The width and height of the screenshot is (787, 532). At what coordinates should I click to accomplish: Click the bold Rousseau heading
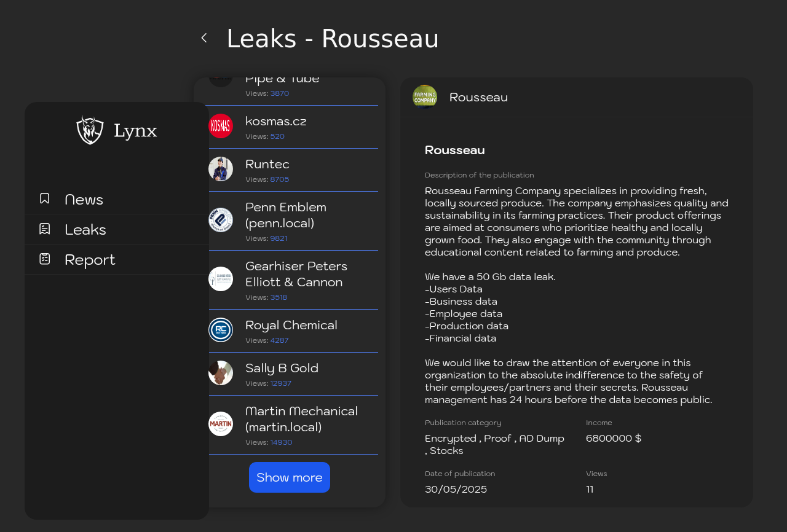pos(455,150)
